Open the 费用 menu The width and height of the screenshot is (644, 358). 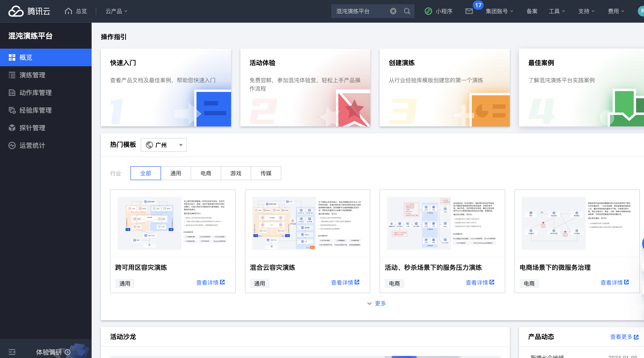[616, 11]
